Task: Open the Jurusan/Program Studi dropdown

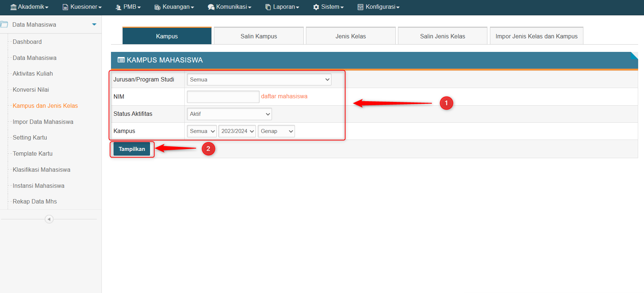Action: point(259,80)
